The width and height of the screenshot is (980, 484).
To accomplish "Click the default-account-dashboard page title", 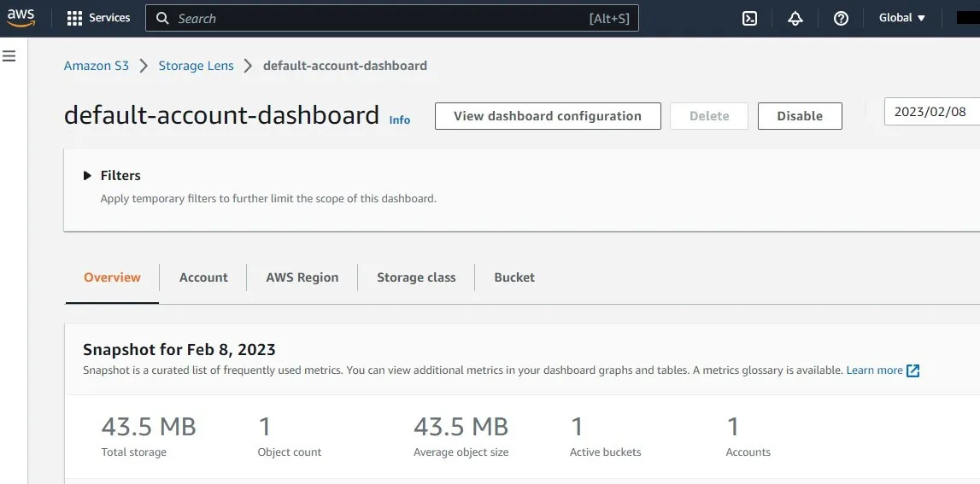I will (221, 115).
